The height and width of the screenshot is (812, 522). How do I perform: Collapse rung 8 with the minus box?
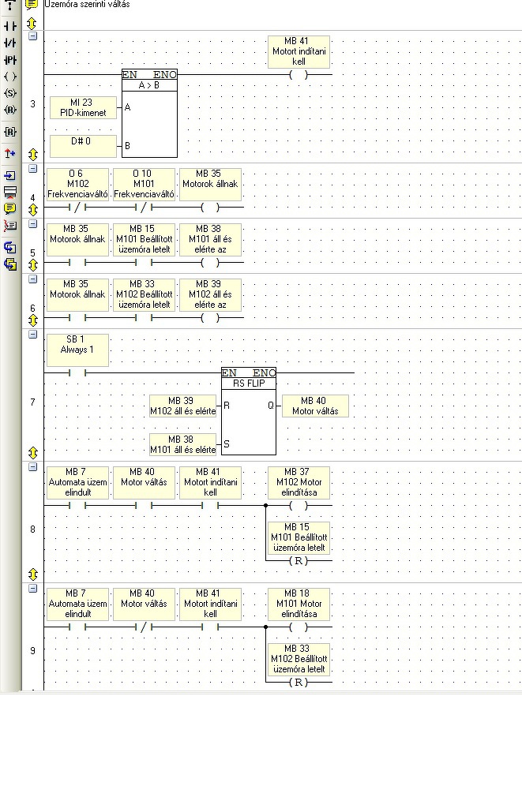[32, 467]
